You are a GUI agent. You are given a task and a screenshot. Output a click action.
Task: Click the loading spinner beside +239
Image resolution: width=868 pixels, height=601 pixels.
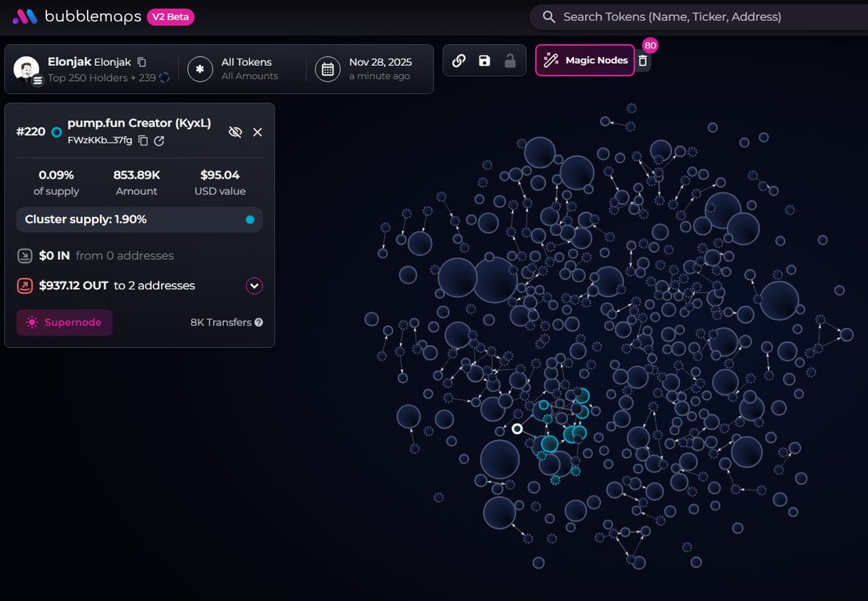[x=164, y=77]
